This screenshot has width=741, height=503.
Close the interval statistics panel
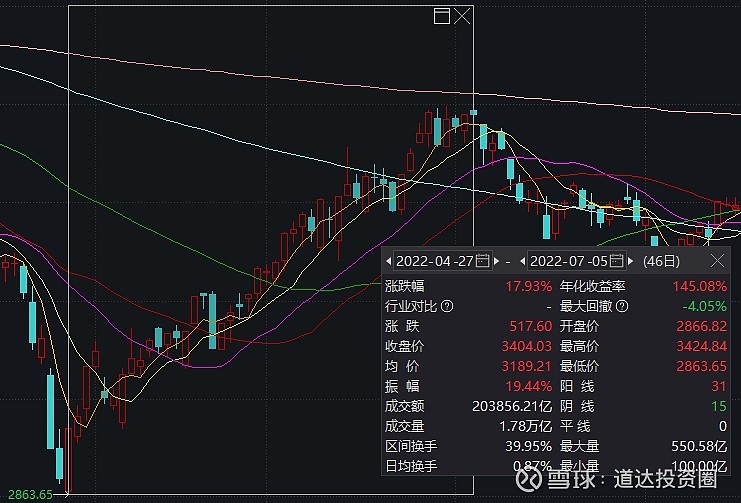(717, 260)
